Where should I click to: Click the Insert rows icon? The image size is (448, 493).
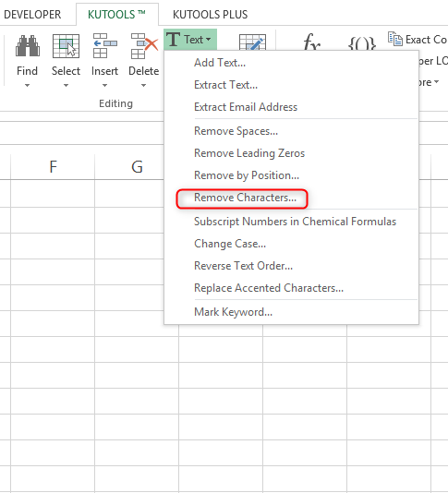[x=104, y=46]
